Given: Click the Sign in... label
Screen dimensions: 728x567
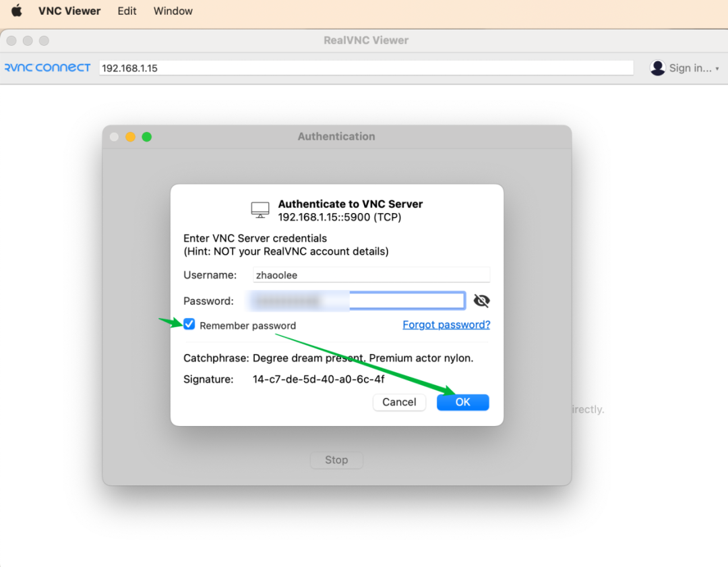Looking at the screenshot, I should pyautogui.click(x=690, y=68).
